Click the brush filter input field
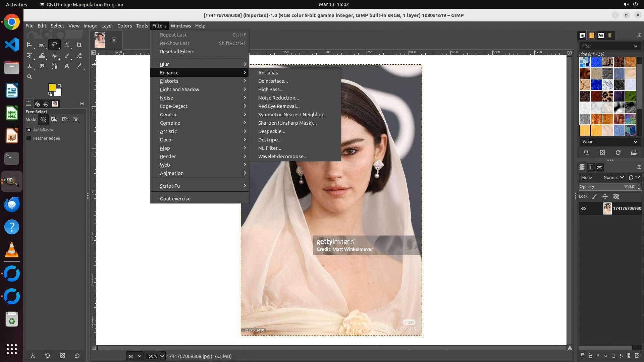Image resolution: width=644 pixels, height=362 pixels. coord(606,46)
